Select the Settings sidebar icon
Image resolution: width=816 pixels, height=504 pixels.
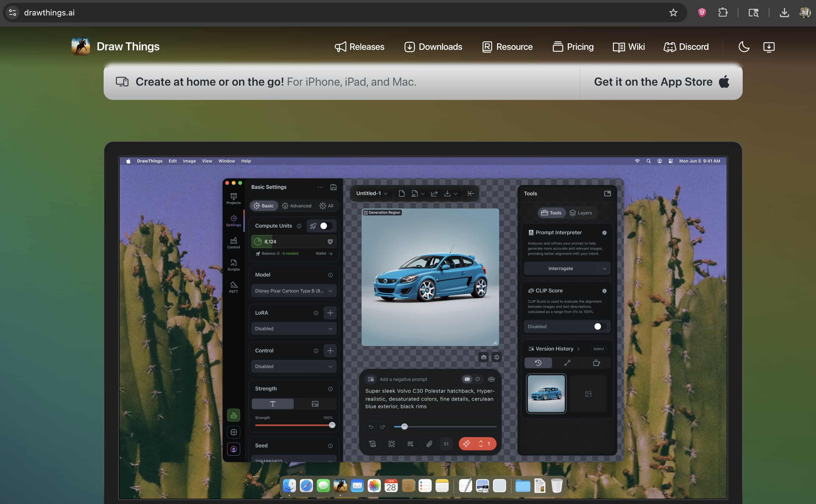(233, 221)
